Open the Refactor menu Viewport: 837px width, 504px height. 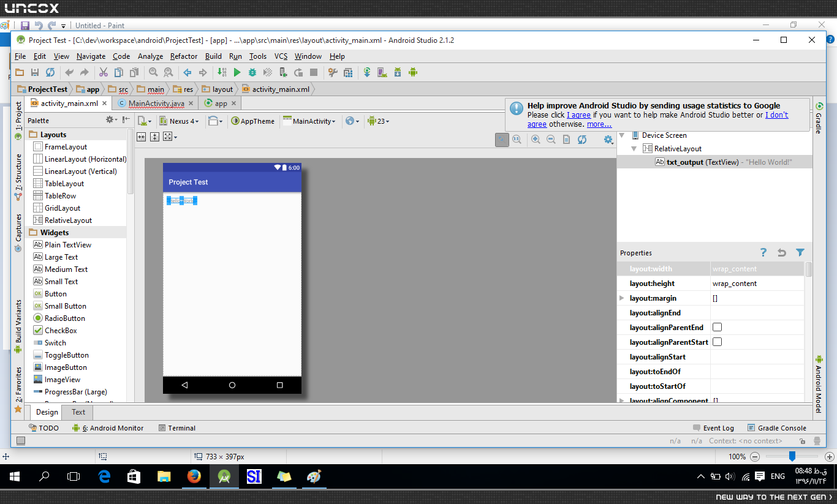pyautogui.click(x=184, y=56)
